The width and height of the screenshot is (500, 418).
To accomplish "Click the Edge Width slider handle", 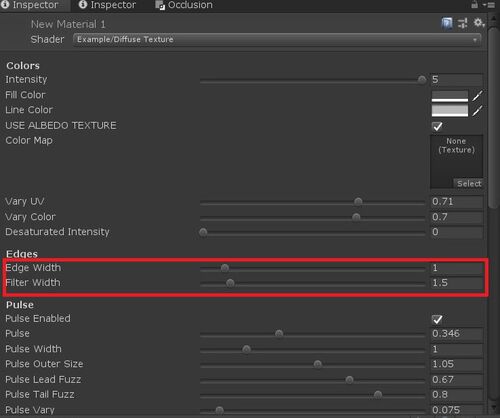I will click(225, 268).
